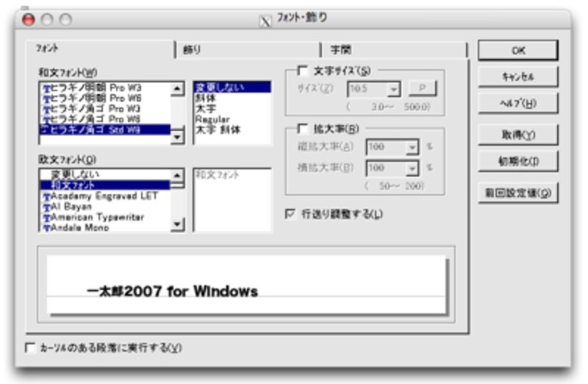Click the OK button
The image size is (588, 384).
[x=518, y=50]
